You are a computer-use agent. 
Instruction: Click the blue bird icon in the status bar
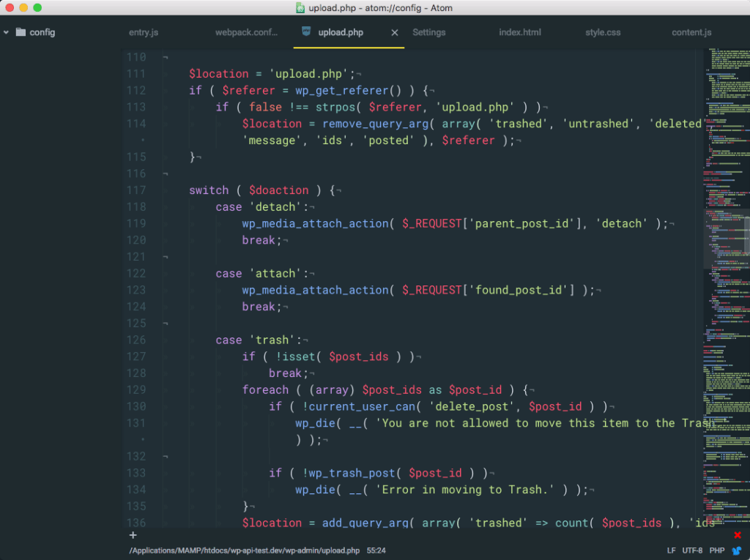[737, 550]
